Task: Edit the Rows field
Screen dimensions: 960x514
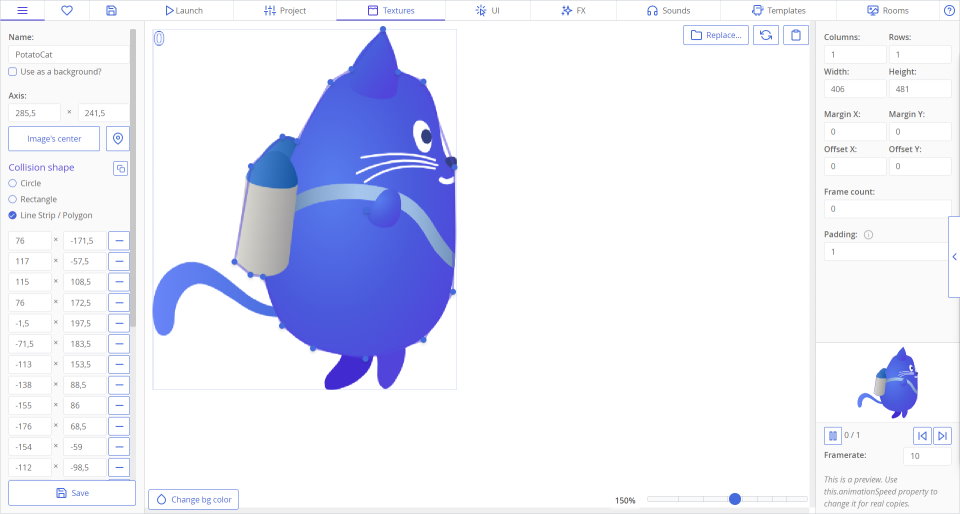Action: coord(920,54)
